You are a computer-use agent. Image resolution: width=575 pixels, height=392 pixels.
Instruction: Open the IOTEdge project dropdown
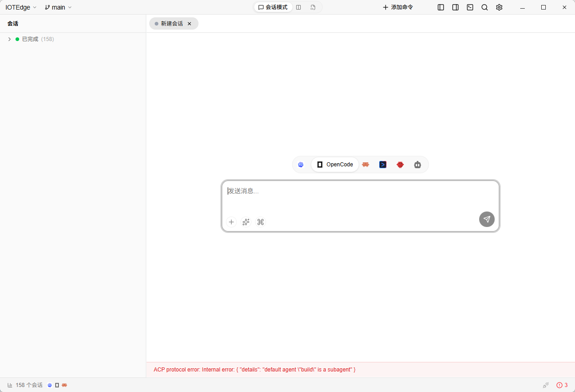click(21, 7)
